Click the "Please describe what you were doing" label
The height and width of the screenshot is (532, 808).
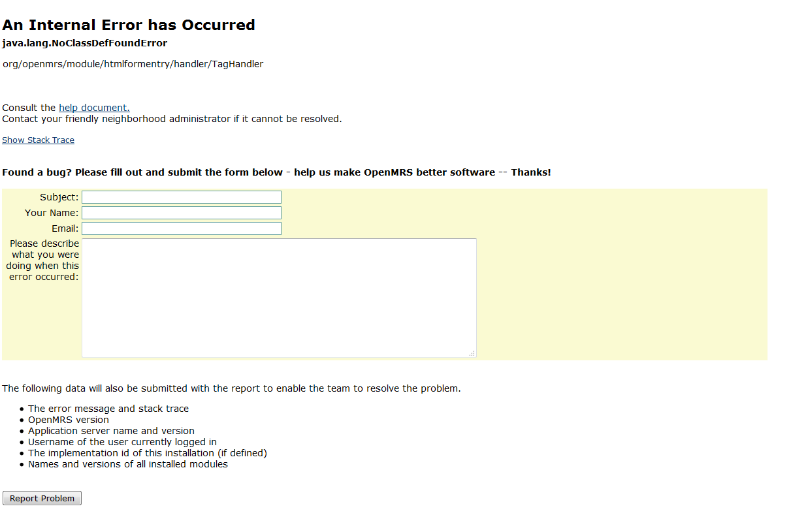(x=43, y=260)
